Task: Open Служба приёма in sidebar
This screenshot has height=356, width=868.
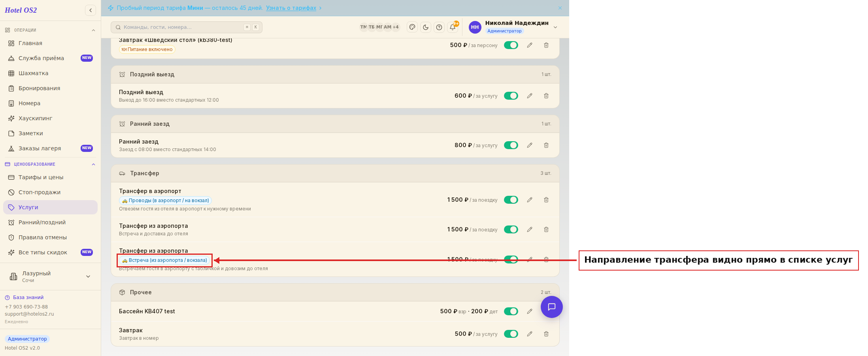Action: tap(50, 58)
